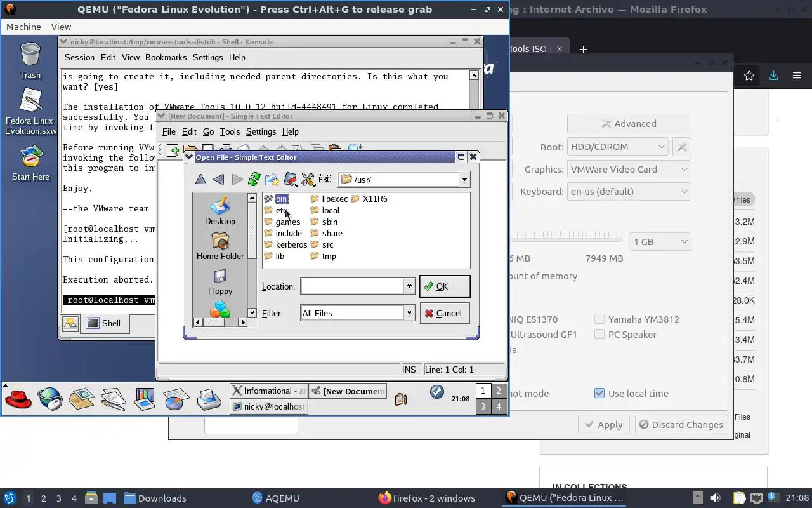This screenshot has width=812, height=508.
Task: Open the Tools menu in Simple Text Editor
Action: point(230,131)
